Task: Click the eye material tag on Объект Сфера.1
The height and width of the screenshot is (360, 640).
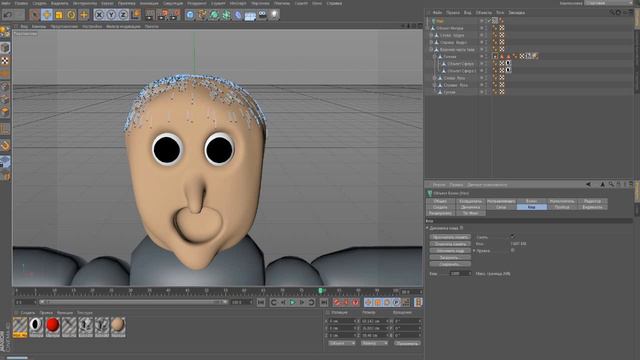Action: [x=508, y=70]
